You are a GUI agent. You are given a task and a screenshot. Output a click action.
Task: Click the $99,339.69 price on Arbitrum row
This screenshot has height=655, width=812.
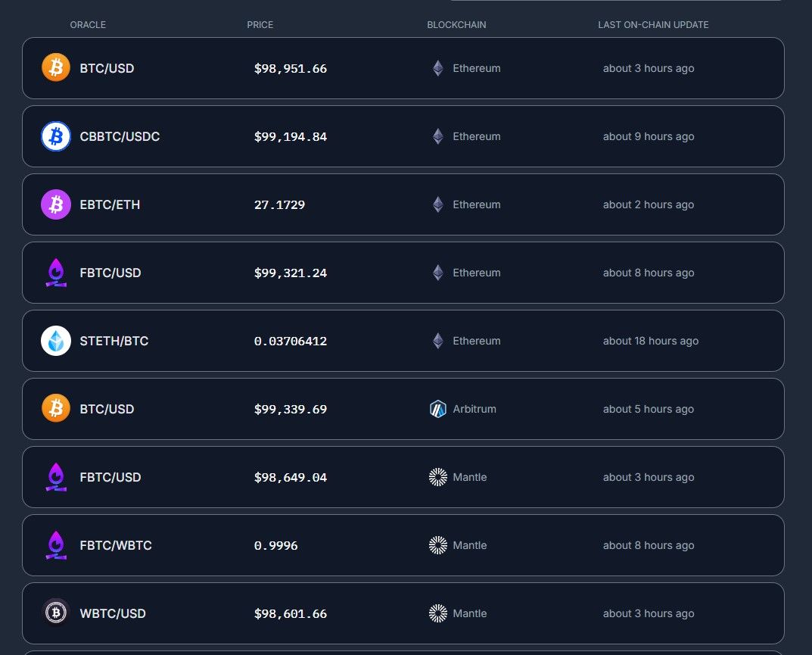pos(291,410)
